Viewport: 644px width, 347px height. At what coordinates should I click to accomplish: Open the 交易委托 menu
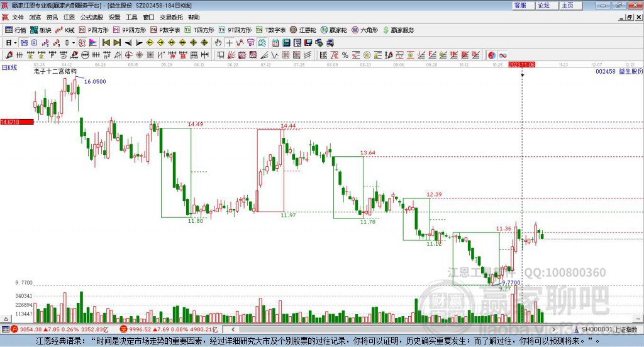pos(171,17)
